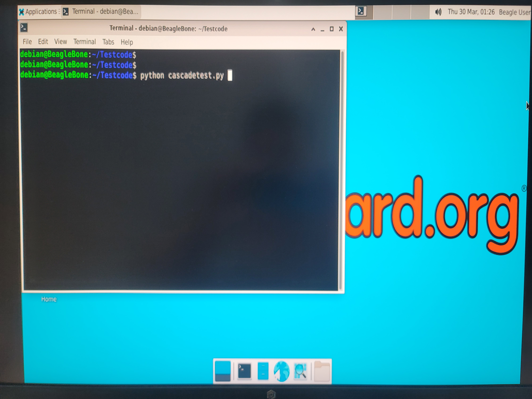Open the Tabs menu in Terminal
The width and height of the screenshot is (532, 399).
click(x=108, y=42)
